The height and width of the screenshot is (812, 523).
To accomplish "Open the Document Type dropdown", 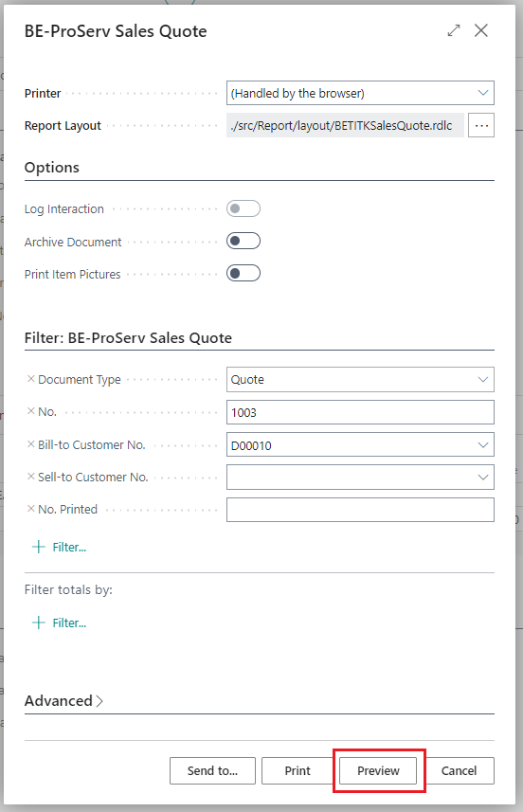I will [x=360, y=380].
